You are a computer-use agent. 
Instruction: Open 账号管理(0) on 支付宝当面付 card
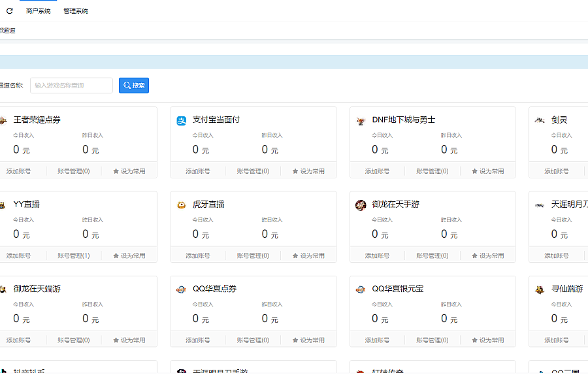click(x=253, y=171)
